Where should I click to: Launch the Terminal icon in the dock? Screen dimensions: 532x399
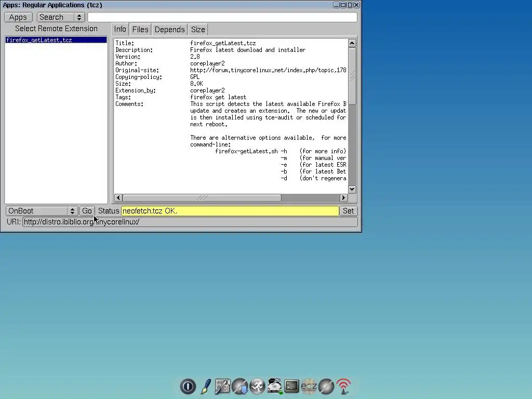coord(291,386)
